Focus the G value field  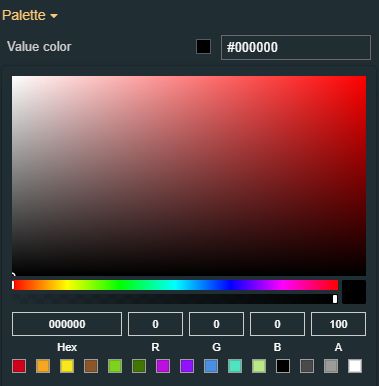point(216,324)
